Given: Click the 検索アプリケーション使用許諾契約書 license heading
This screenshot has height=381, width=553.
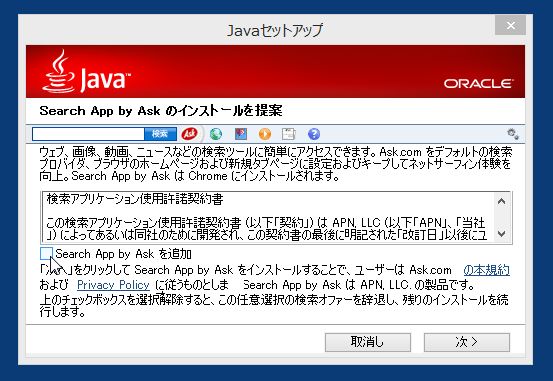Looking at the screenshot, I should point(135,199).
